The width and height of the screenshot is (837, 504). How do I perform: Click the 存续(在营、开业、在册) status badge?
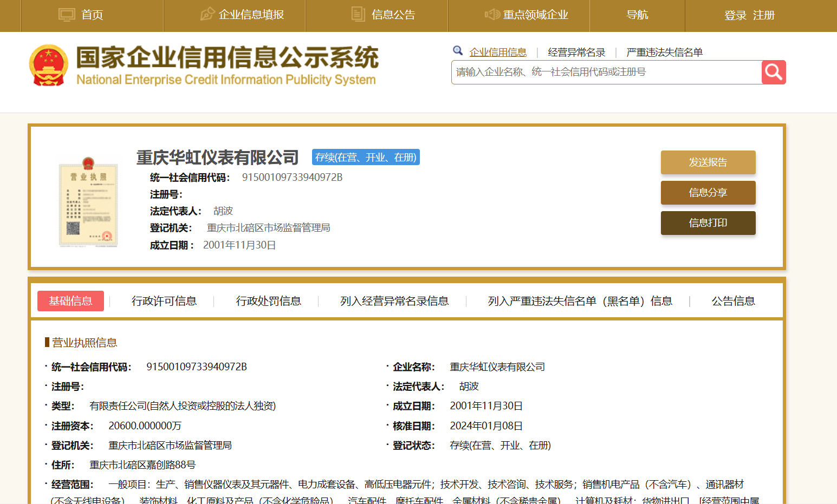(366, 157)
